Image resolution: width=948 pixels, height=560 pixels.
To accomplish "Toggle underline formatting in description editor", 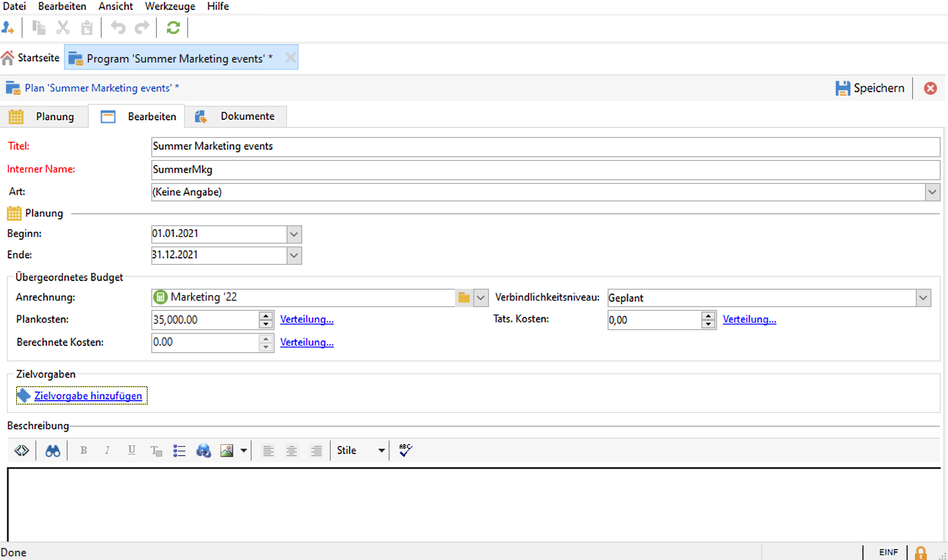I will pos(132,451).
